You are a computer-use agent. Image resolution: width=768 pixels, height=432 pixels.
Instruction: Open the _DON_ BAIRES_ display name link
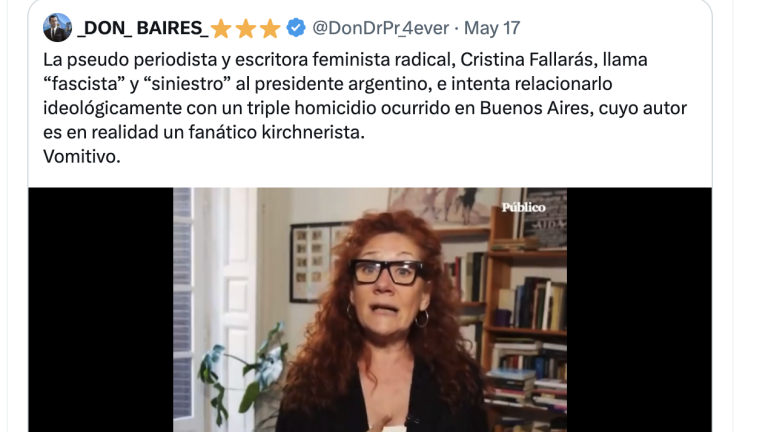(x=143, y=28)
